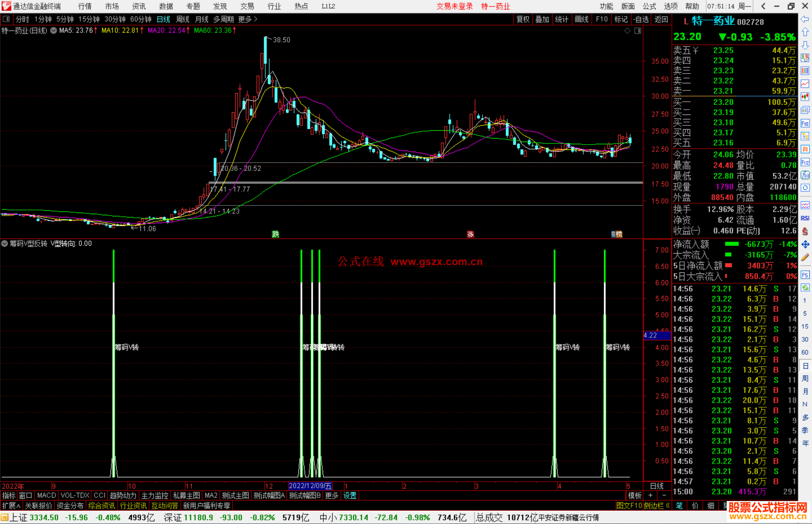Screen dimensions: 812x524
Task: Toggle the indicator circle beside 筹码V型反转
Action: [x=5, y=243]
